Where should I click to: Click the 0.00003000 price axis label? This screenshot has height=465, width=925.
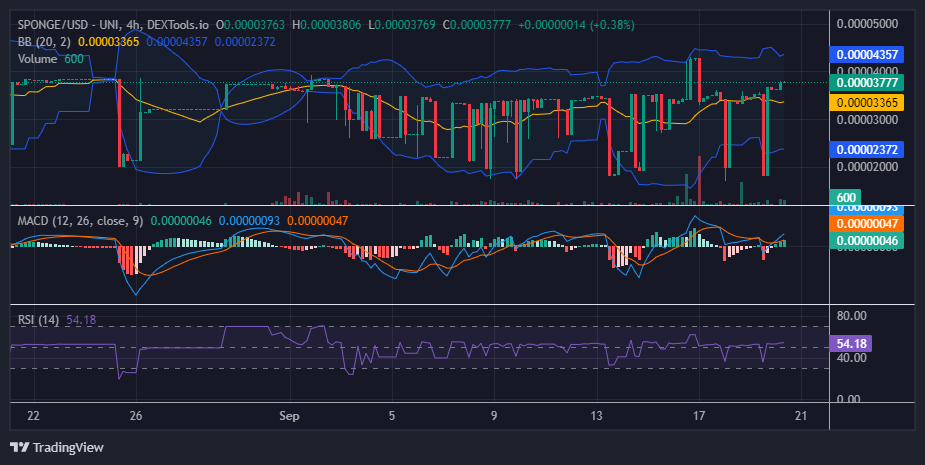pyautogui.click(x=867, y=120)
